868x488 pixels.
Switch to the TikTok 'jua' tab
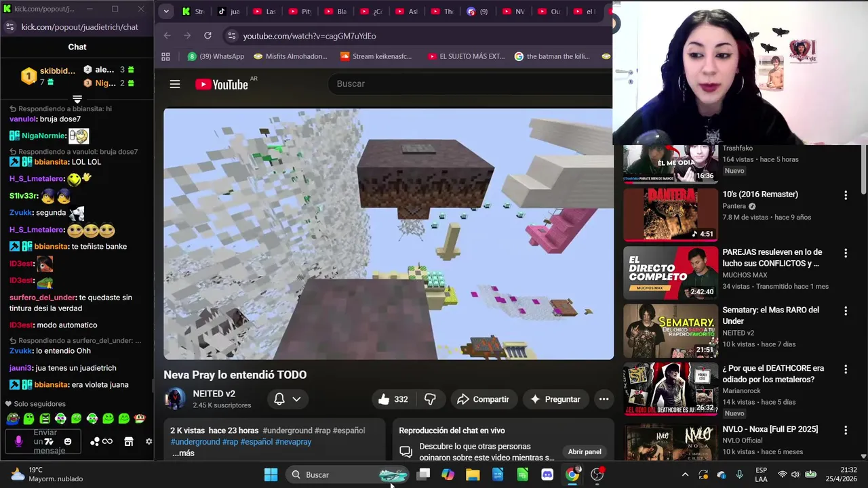[x=229, y=12]
